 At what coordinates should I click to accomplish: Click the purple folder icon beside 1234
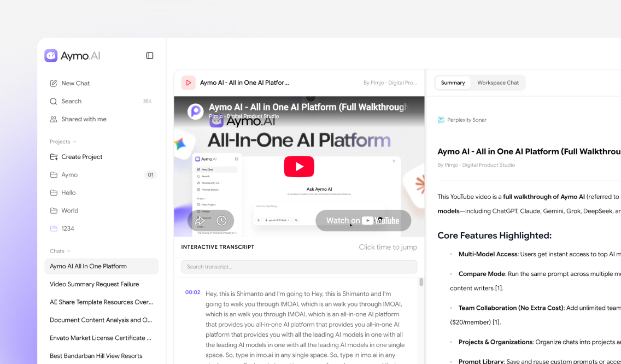point(54,228)
